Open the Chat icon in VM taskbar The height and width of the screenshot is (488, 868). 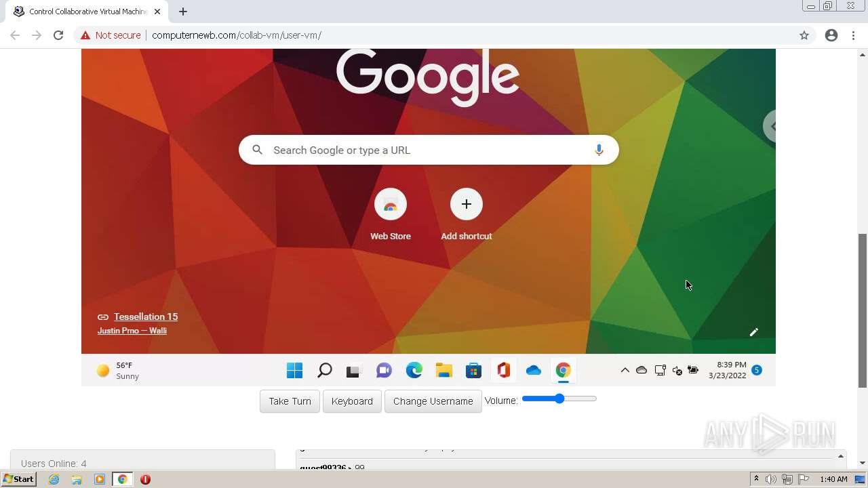tap(384, 370)
